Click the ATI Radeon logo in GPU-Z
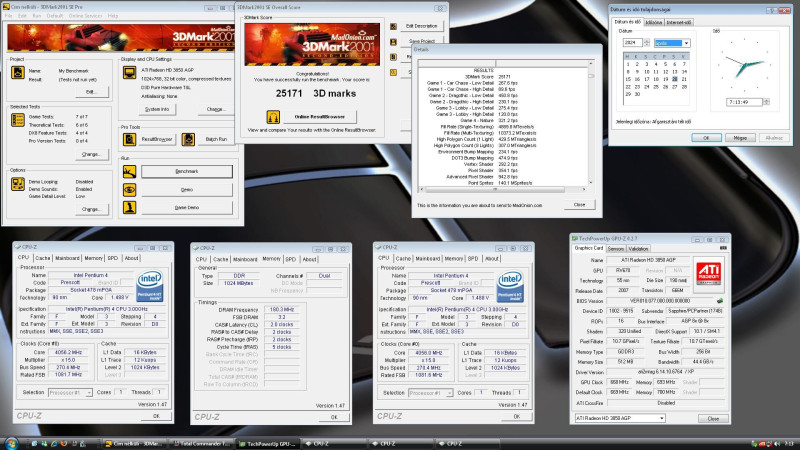The width and height of the screenshot is (800, 450). (x=709, y=273)
